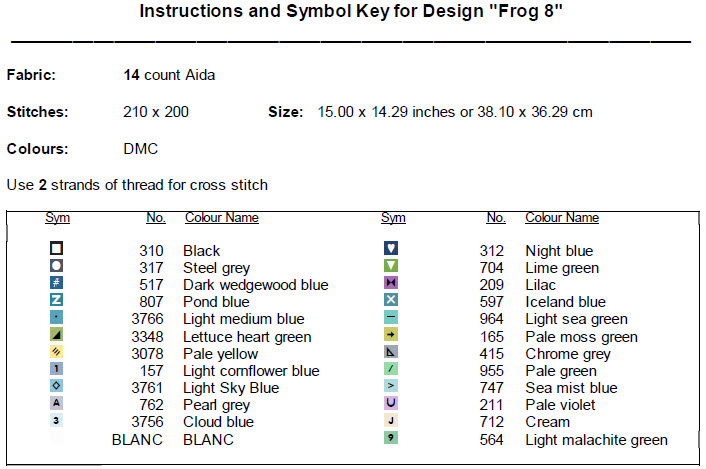The width and height of the screenshot is (706, 469).
Task: Click the "Light malachite green" colour name
Action: pos(596,440)
